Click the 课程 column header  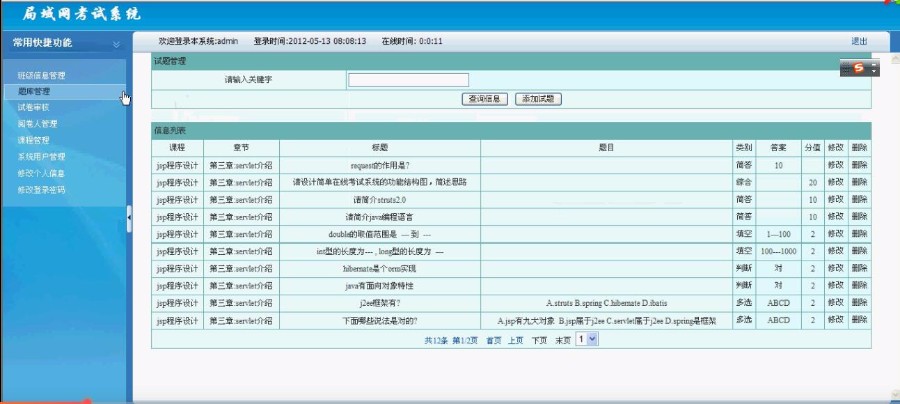click(177, 147)
